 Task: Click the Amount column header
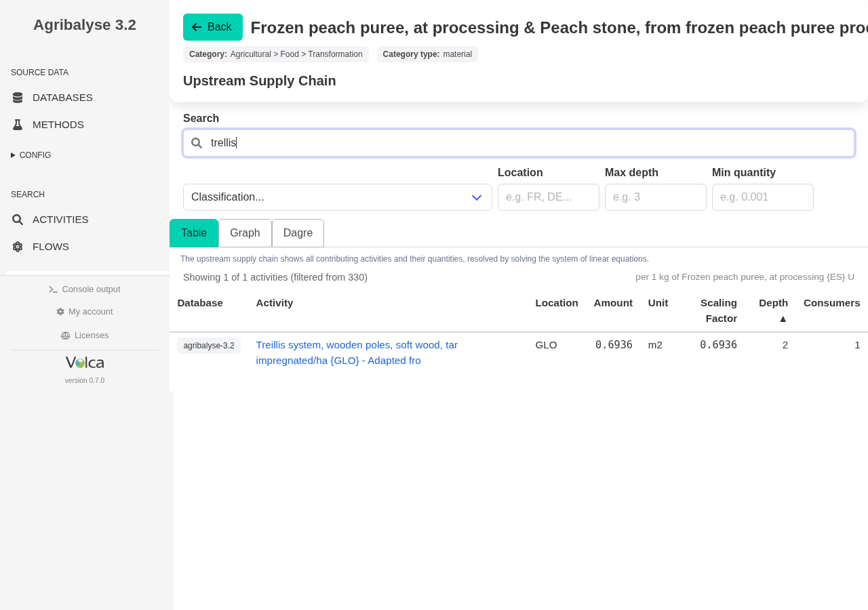coord(613,303)
